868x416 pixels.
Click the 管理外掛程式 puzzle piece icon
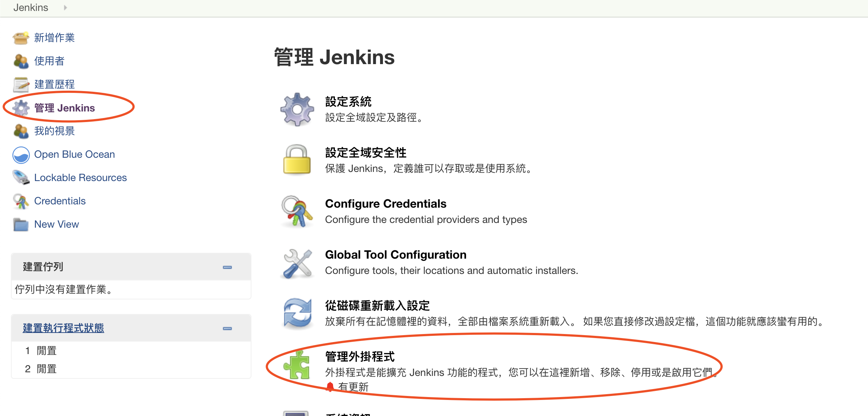[x=297, y=365]
